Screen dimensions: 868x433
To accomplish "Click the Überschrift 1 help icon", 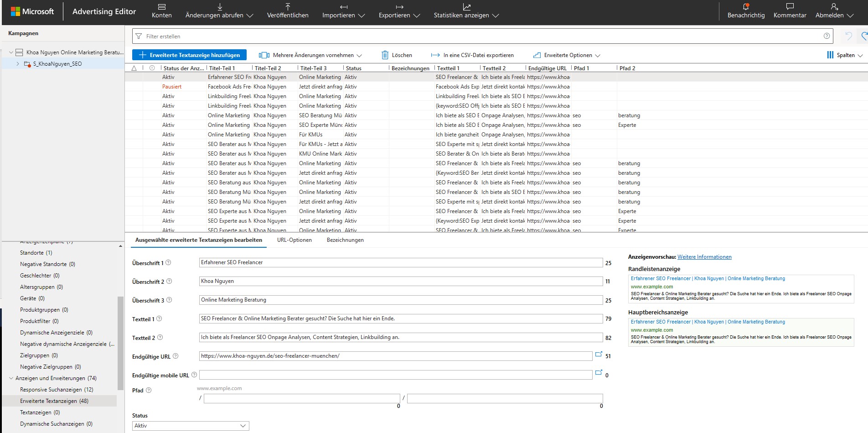I will tap(168, 263).
